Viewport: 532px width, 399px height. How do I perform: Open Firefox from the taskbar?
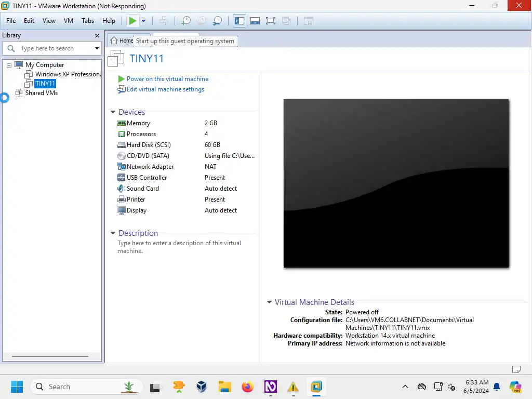[247, 387]
